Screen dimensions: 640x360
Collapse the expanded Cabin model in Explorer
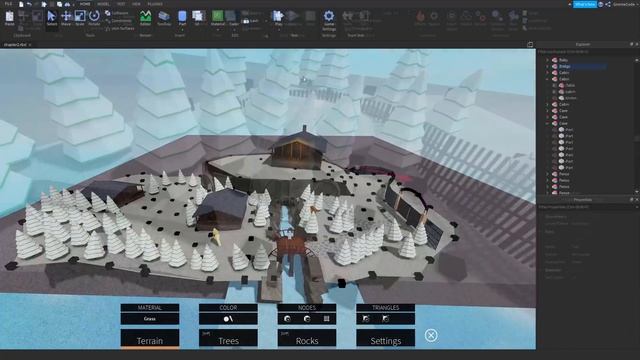coord(548,79)
